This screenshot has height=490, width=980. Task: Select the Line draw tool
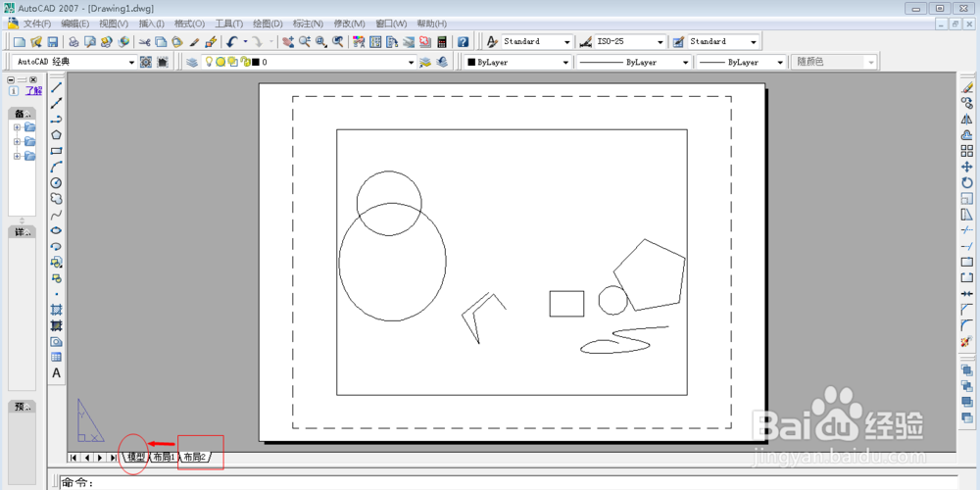56,87
